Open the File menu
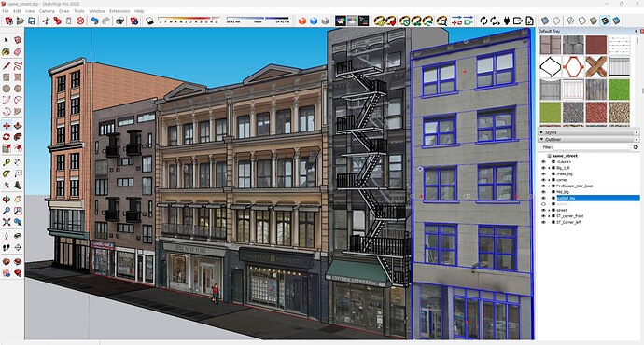644x345 pixels. [x=6, y=11]
